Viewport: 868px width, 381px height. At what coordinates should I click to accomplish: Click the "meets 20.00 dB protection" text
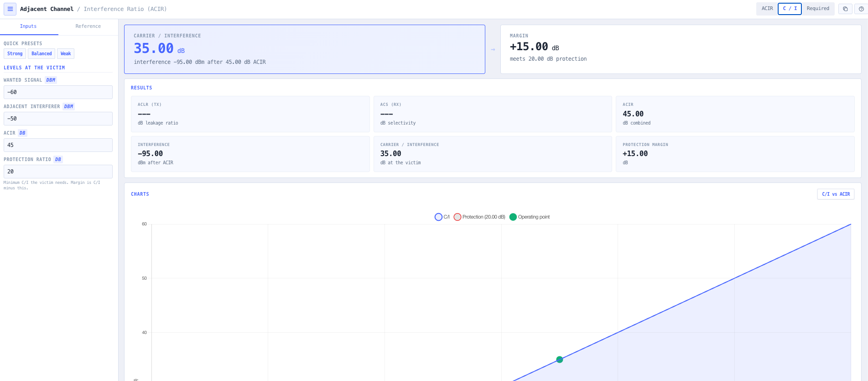(548, 59)
